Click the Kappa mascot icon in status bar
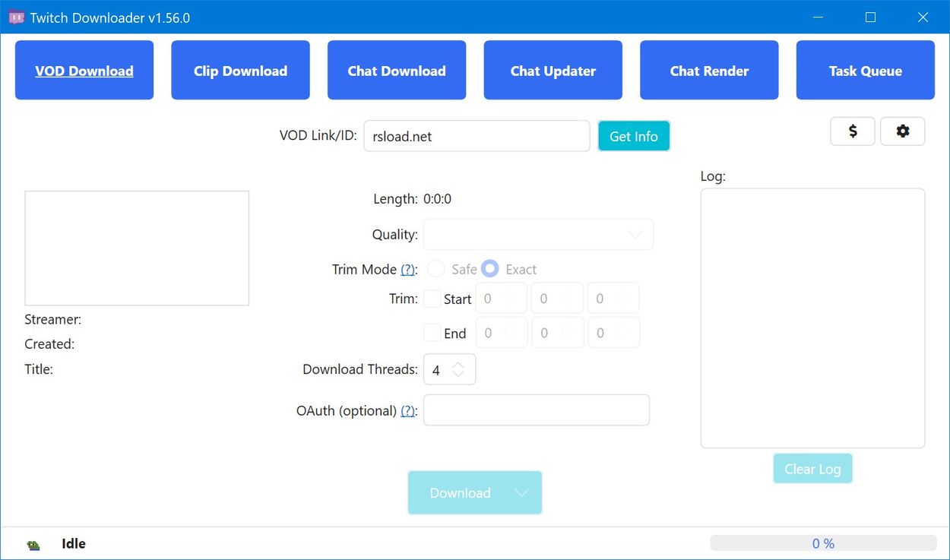This screenshot has width=950, height=560. [32, 543]
